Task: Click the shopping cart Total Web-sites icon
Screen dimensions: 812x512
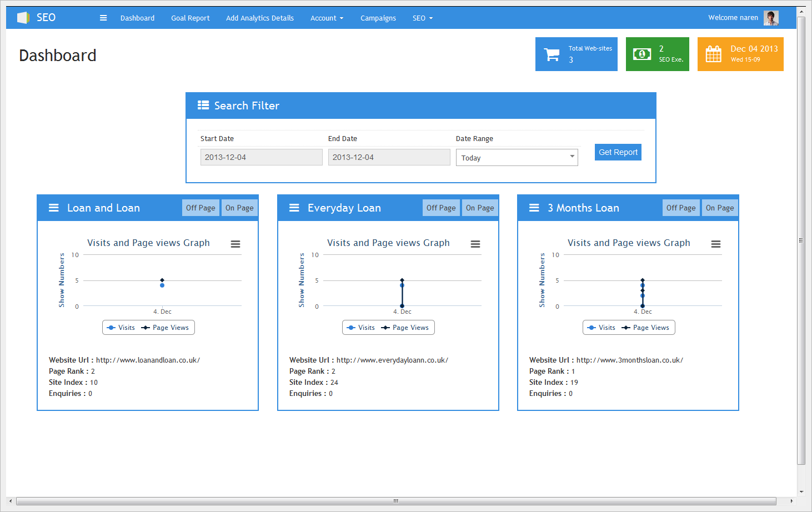Action: [x=552, y=54]
